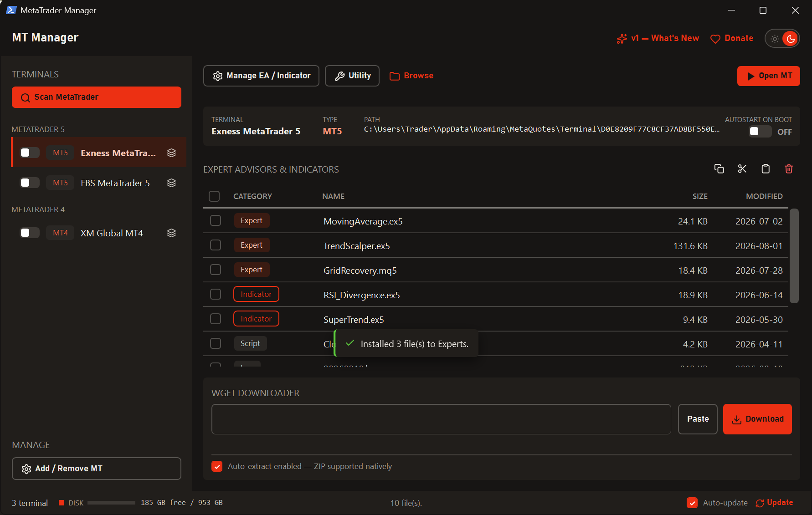Switch to dark mode moon icon

click(x=791, y=39)
